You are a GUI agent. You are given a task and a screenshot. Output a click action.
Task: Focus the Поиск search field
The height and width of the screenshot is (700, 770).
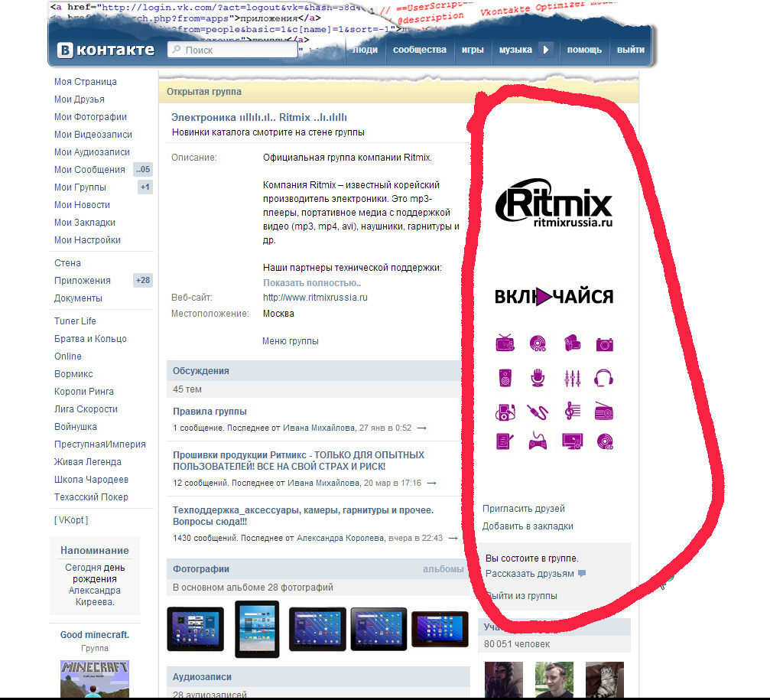[232, 50]
